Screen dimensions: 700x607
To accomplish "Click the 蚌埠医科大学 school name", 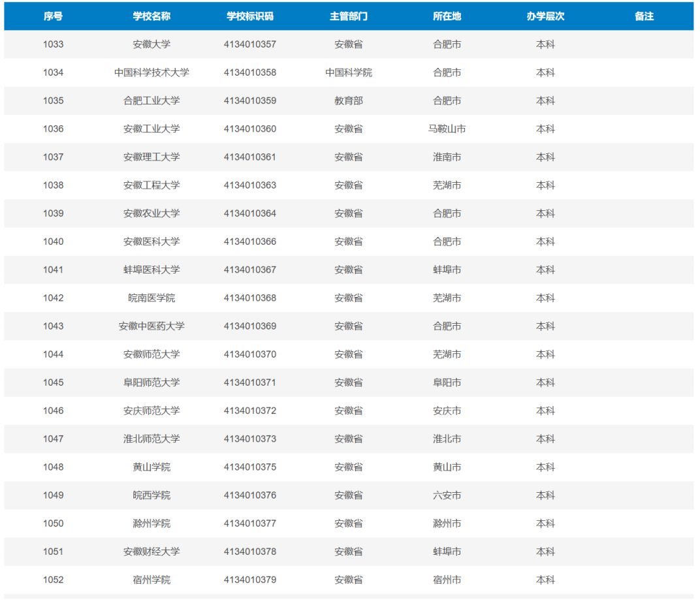I will tap(151, 270).
